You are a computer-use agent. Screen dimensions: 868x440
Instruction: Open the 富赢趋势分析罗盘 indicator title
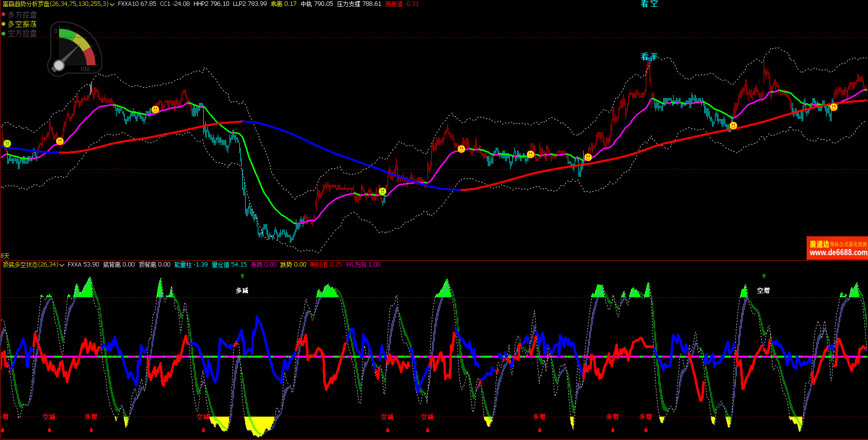pyautogui.click(x=55, y=4)
